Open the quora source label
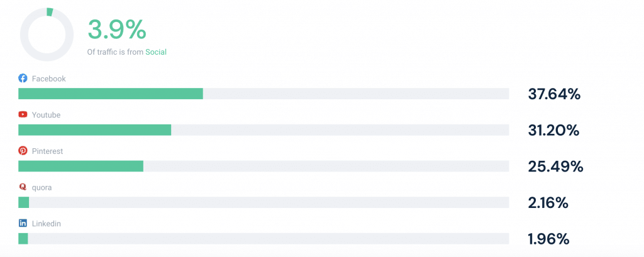The image size is (644, 257). tap(42, 188)
